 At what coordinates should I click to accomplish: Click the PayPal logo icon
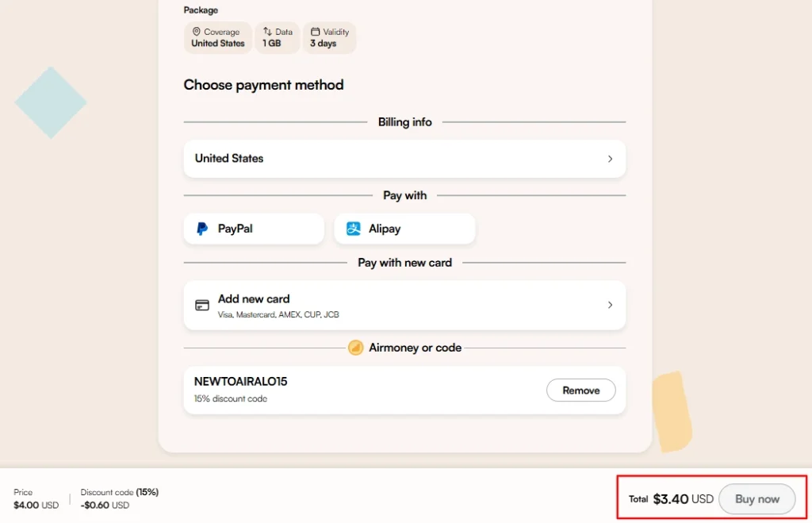pos(202,229)
